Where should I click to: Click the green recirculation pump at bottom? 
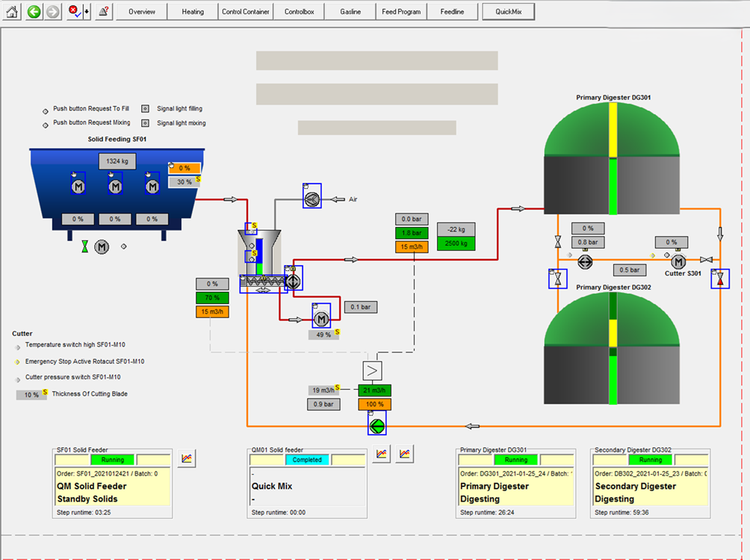pos(377,426)
